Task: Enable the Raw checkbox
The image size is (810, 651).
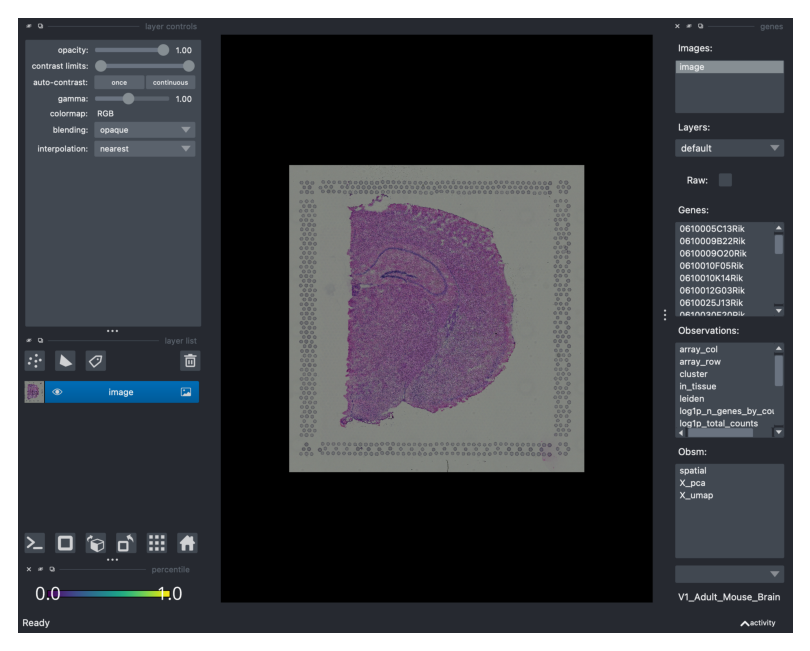Action: click(x=725, y=180)
